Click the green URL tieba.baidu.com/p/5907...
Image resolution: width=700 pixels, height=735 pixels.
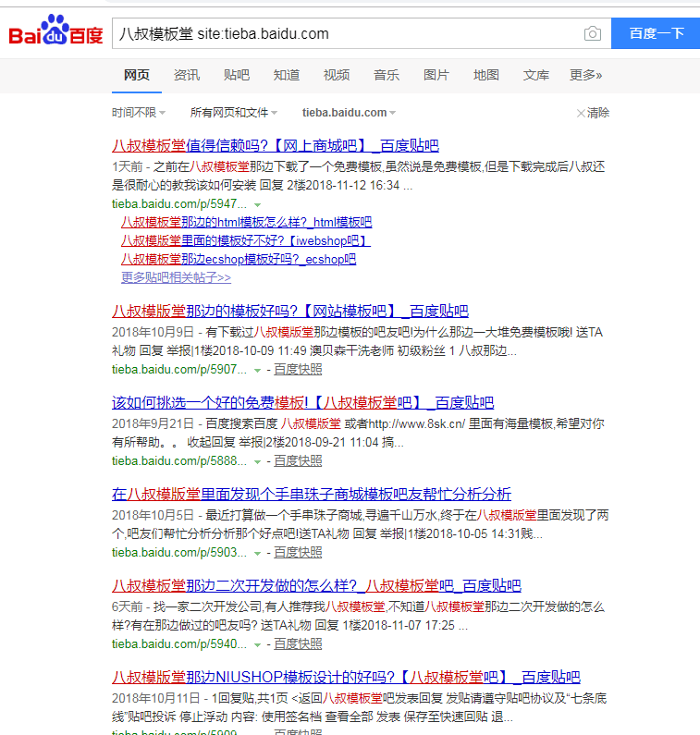[x=179, y=370]
